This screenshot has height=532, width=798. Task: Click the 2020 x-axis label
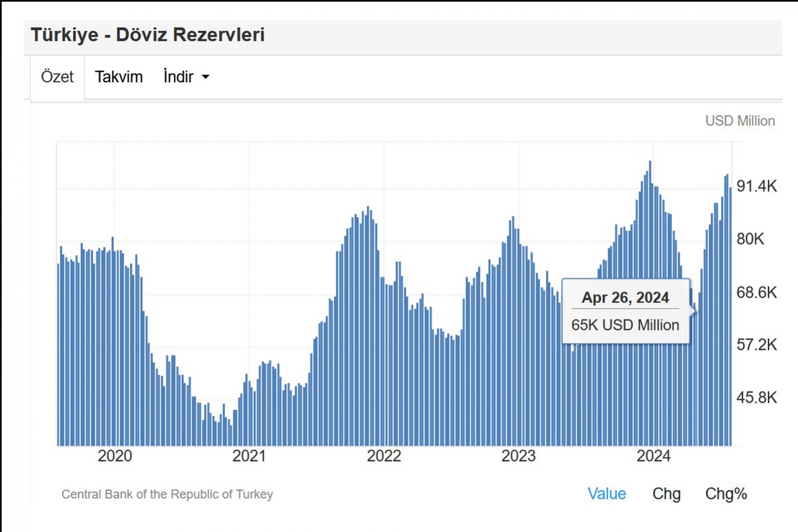(115, 456)
